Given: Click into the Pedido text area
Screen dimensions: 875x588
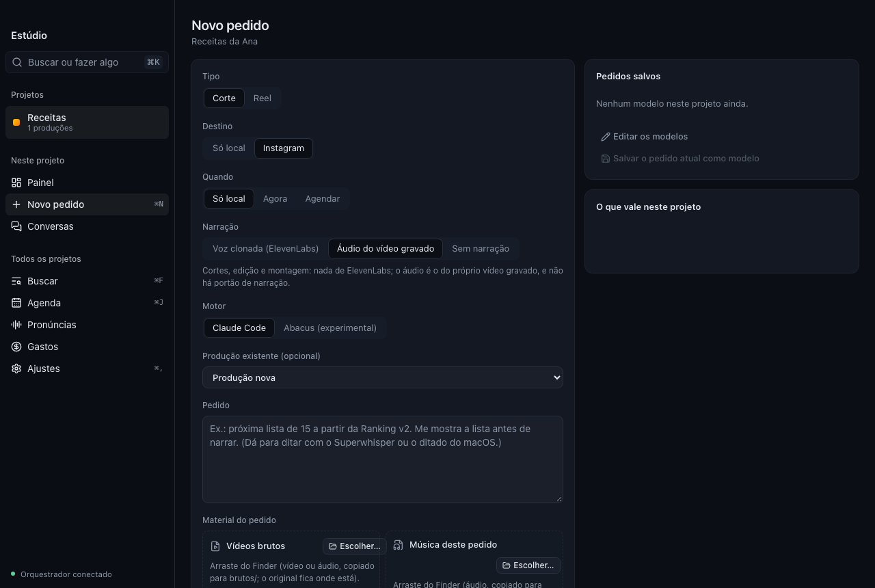Looking at the screenshot, I should [x=383, y=459].
